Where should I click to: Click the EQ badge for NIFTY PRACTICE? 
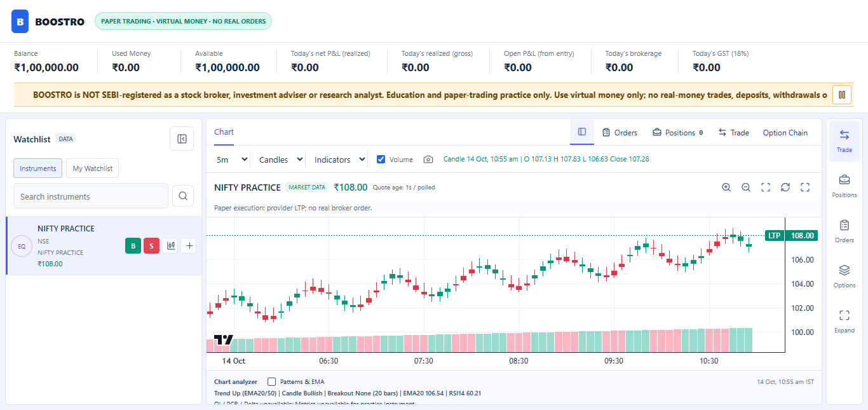22,246
